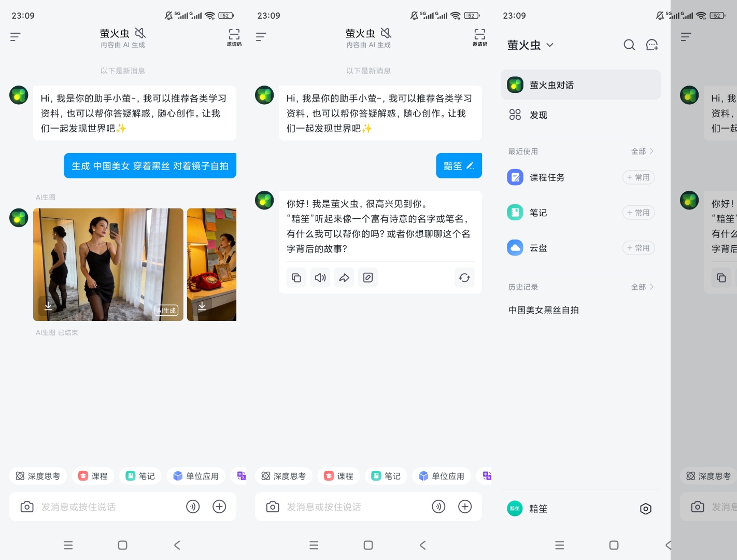
Task: Open 黯笙 profile in the sidebar drawer
Action: pos(527,509)
